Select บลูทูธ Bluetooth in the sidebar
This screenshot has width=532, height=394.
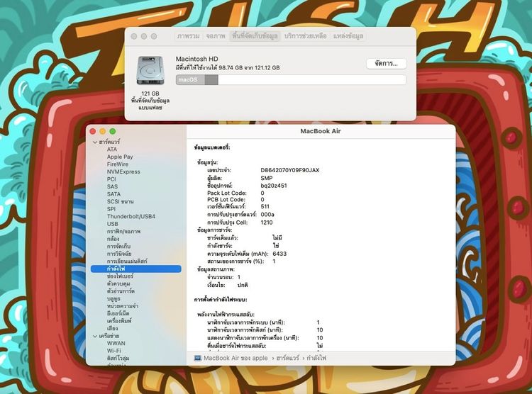[113, 298]
